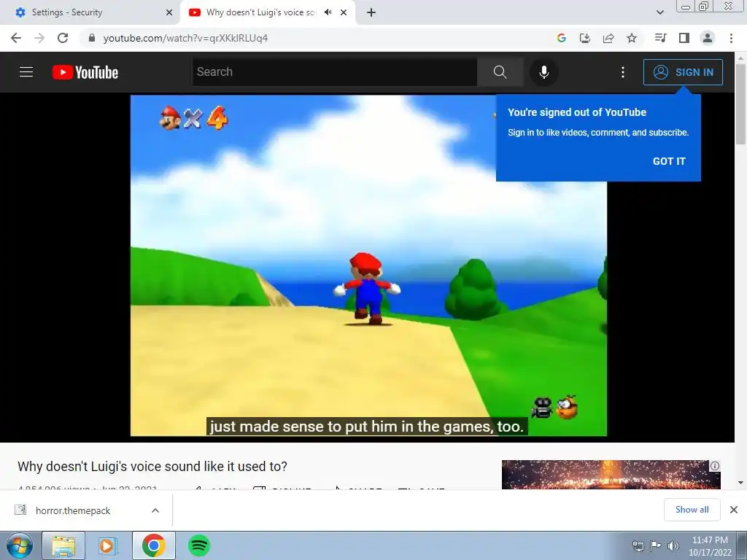Close the Settings - Security tab
Image resolution: width=747 pixels, height=560 pixels.
(x=169, y=12)
